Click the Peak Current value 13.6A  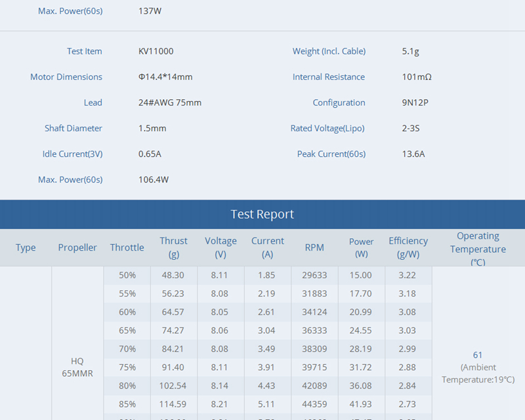pos(413,154)
